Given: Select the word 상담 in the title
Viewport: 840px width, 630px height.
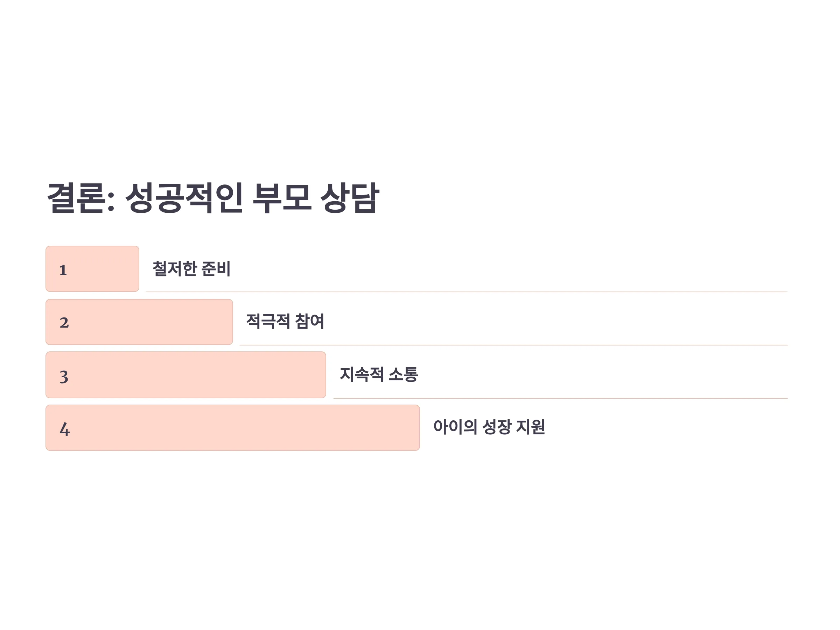Looking at the screenshot, I should click(x=350, y=198).
